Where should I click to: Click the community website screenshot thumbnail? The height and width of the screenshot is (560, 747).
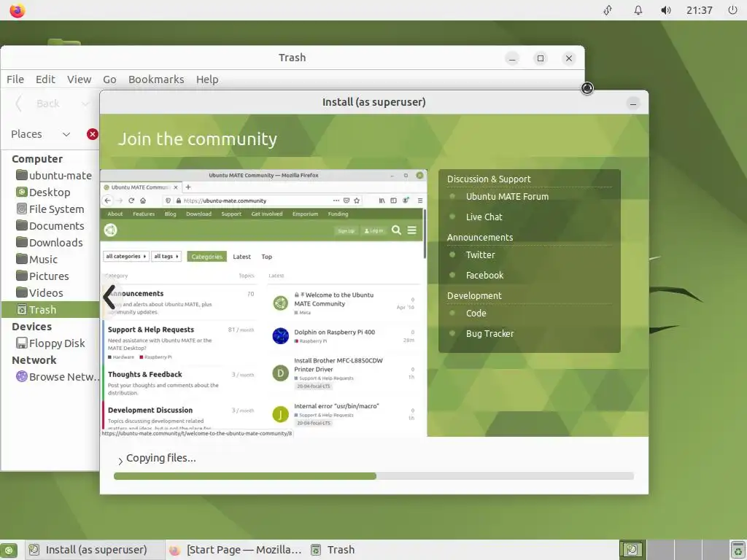pyautogui.click(x=263, y=303)
